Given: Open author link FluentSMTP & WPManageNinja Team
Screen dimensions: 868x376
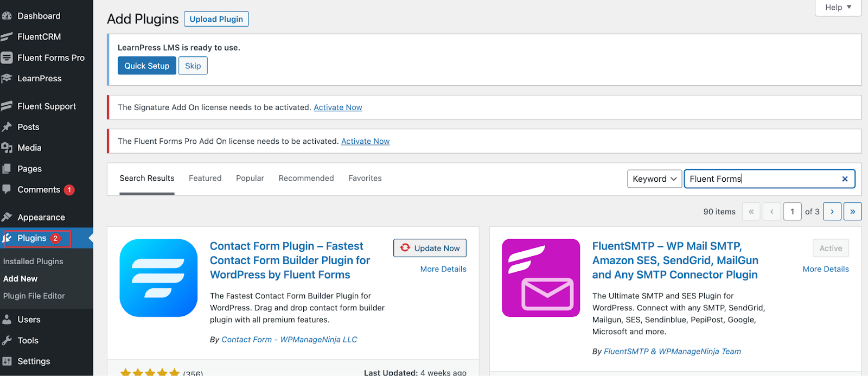Looking at the screenshot, I should pyautogui.click(x=672, y=352).
